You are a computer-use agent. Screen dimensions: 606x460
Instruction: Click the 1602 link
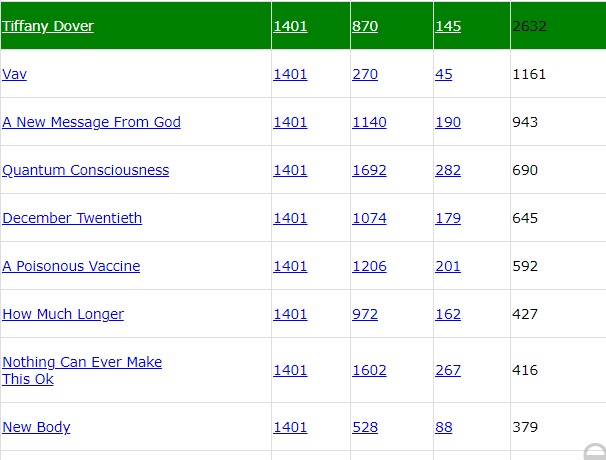(369, 370)
